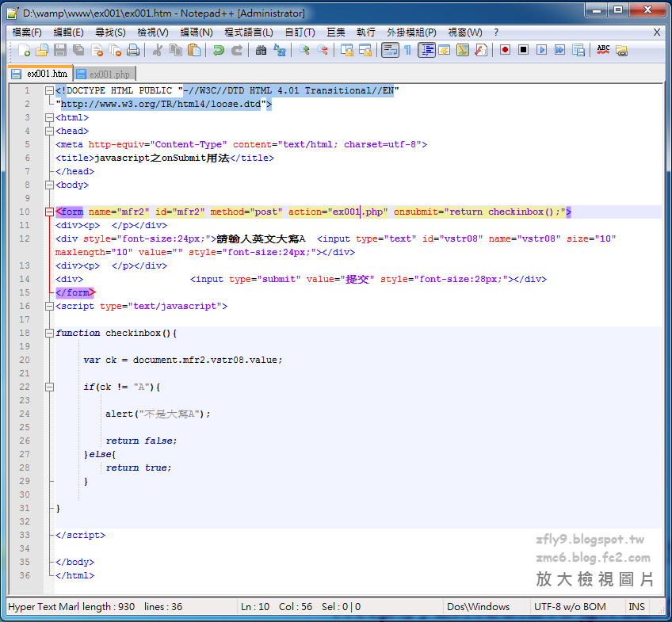The width and height of the screenshot is (672, 622).
Task: Open the 視窗(W) window menu
Action: point(465,32)
